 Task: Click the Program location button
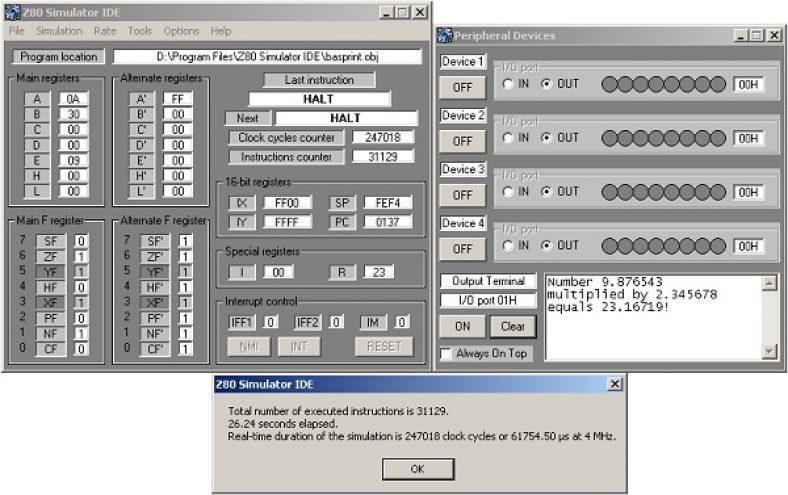coord(59,56)
